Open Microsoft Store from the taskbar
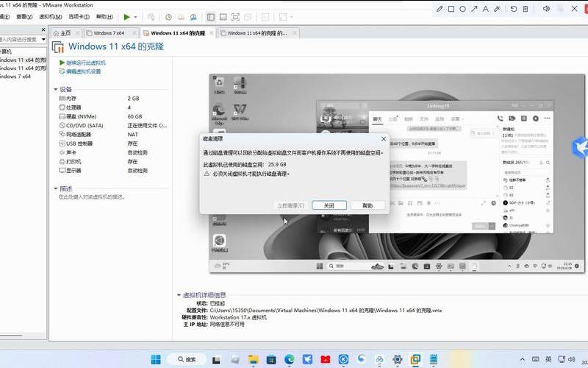Screen dimensions: 588x368 click(271, 359)
